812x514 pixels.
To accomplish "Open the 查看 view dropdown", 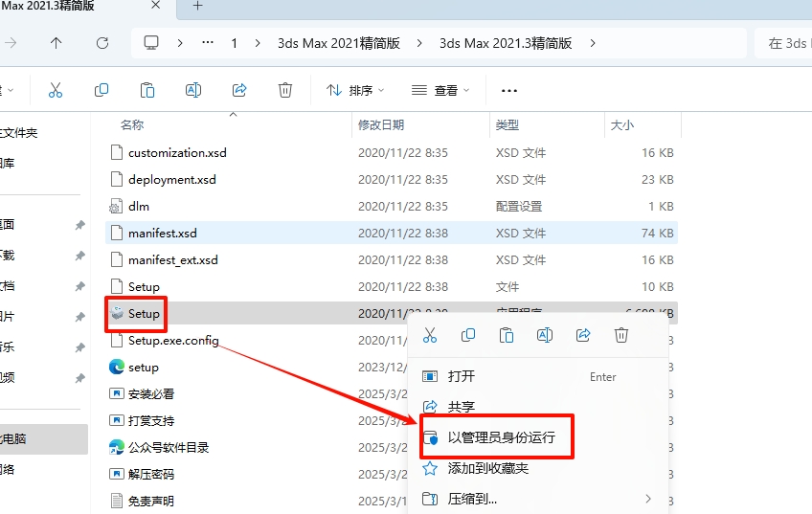I will [x=440, y=90].
